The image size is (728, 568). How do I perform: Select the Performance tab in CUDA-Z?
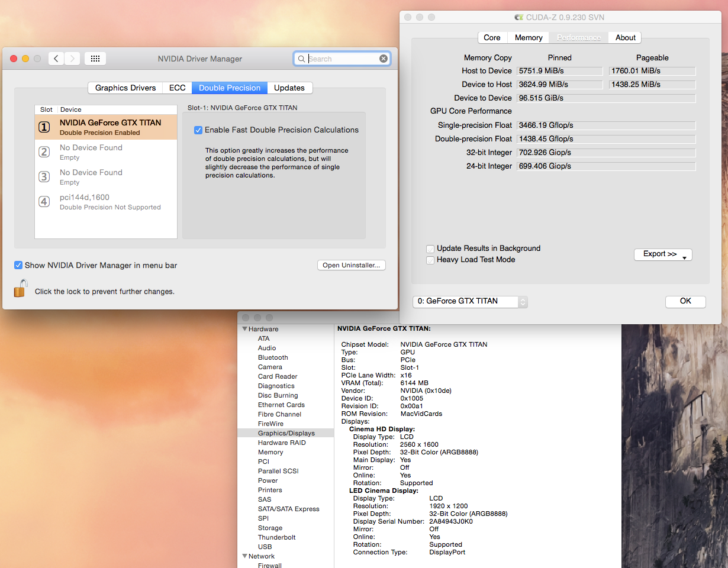(579, 37)
